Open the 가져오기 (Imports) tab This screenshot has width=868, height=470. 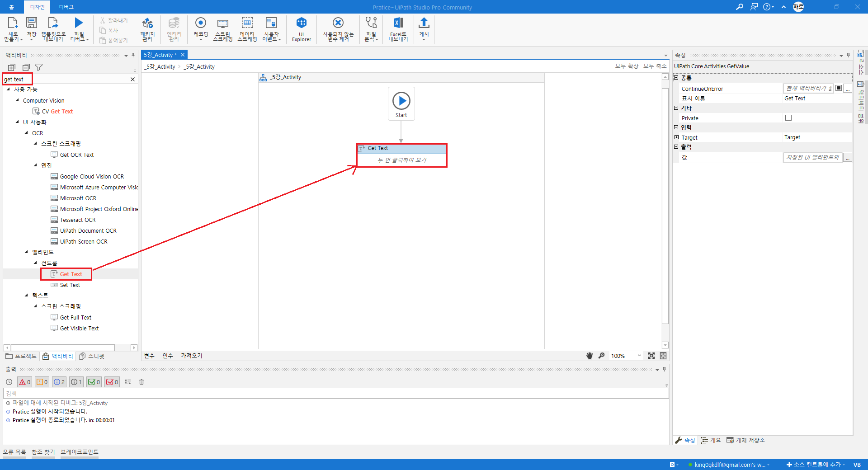coord(192,356)
